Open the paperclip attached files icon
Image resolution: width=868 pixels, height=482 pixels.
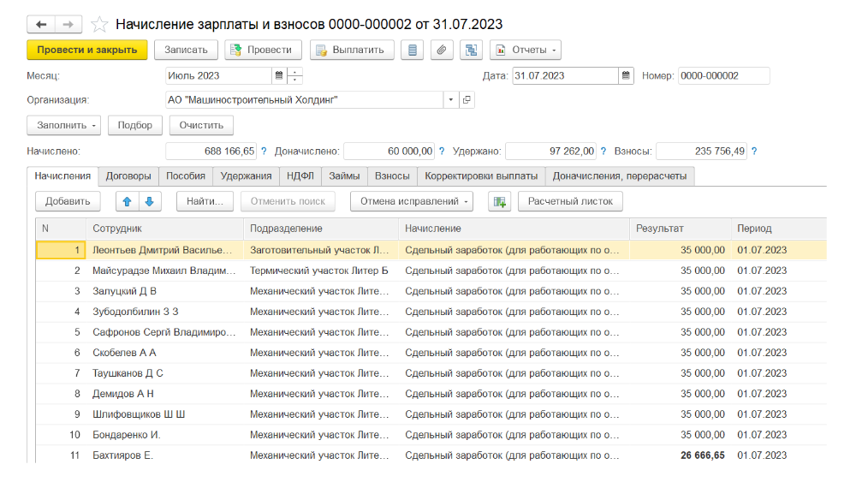442,50
